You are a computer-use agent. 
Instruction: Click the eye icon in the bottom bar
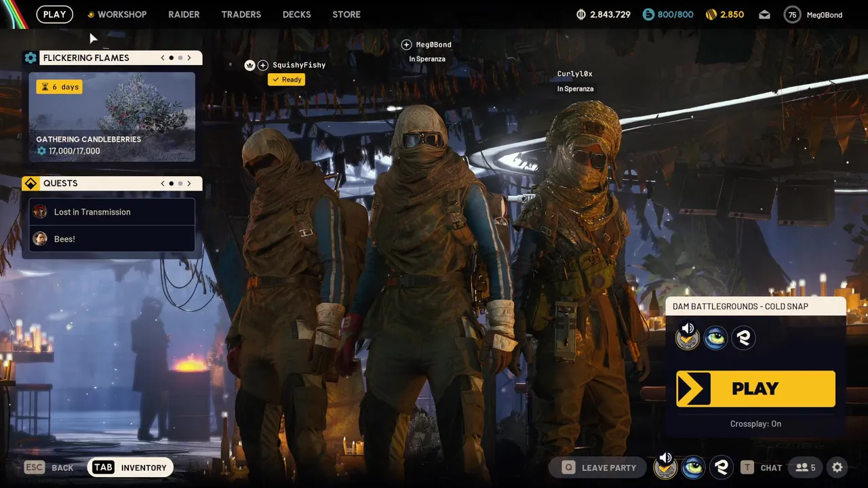click(693, 467)
